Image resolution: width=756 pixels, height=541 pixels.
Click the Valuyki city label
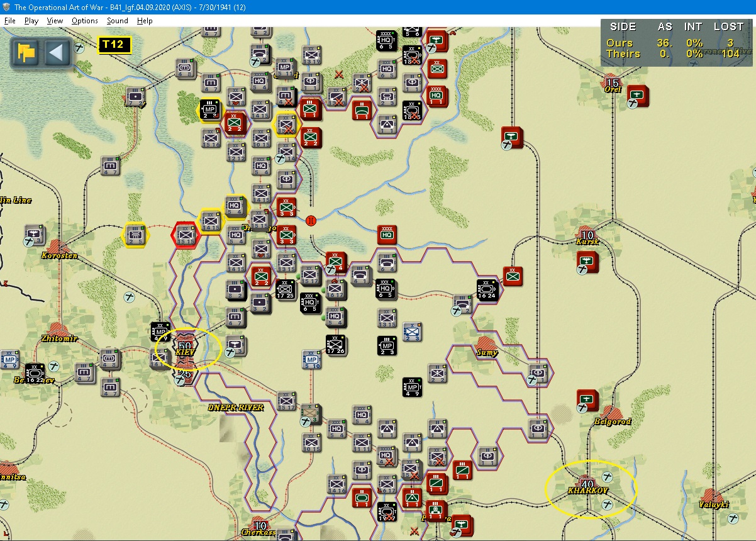(x=713, y=505)
